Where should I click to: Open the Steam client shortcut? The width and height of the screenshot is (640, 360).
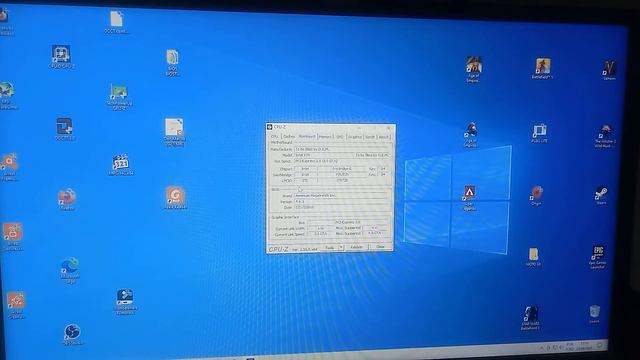(601, 196)
